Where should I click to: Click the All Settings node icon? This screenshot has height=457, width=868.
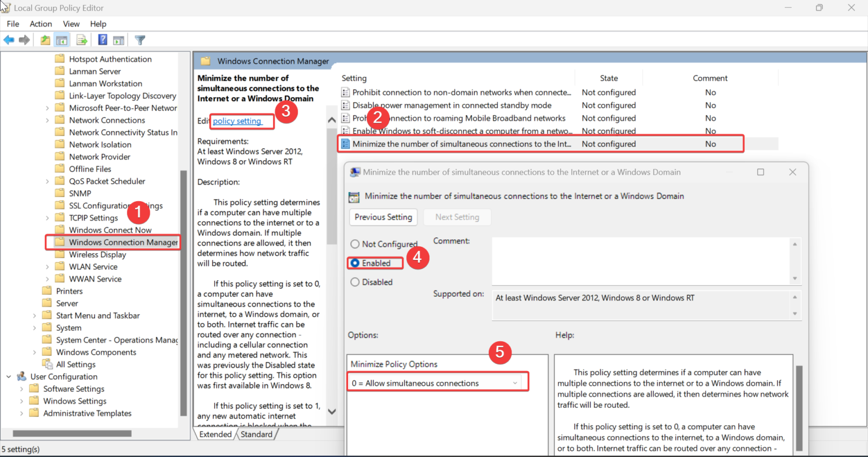(47, 364)
